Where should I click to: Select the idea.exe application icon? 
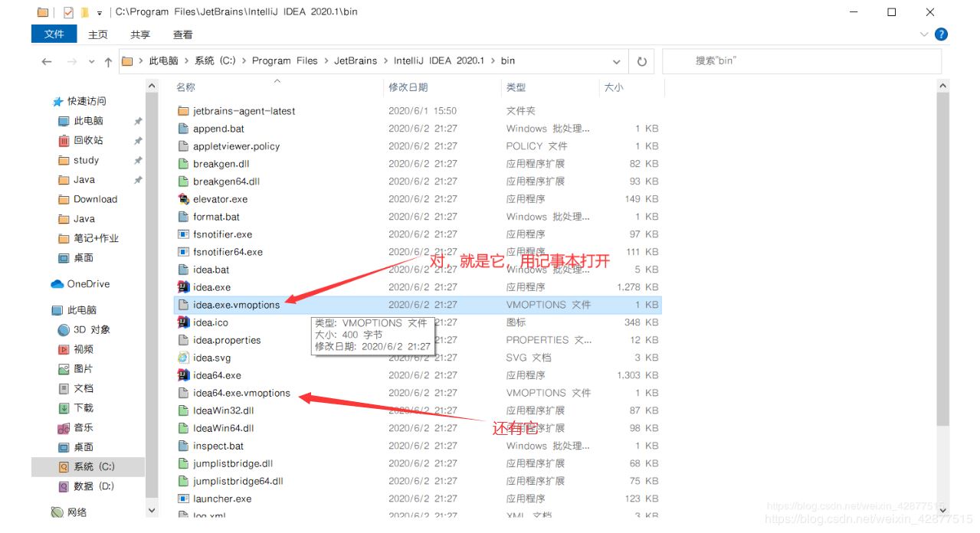(183, 287)
